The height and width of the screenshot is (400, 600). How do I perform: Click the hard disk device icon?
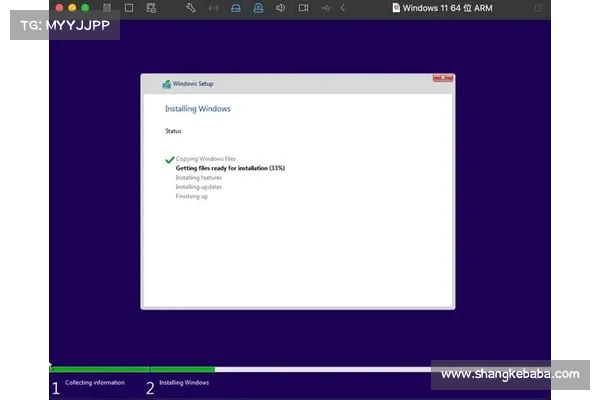coord(236,8)
